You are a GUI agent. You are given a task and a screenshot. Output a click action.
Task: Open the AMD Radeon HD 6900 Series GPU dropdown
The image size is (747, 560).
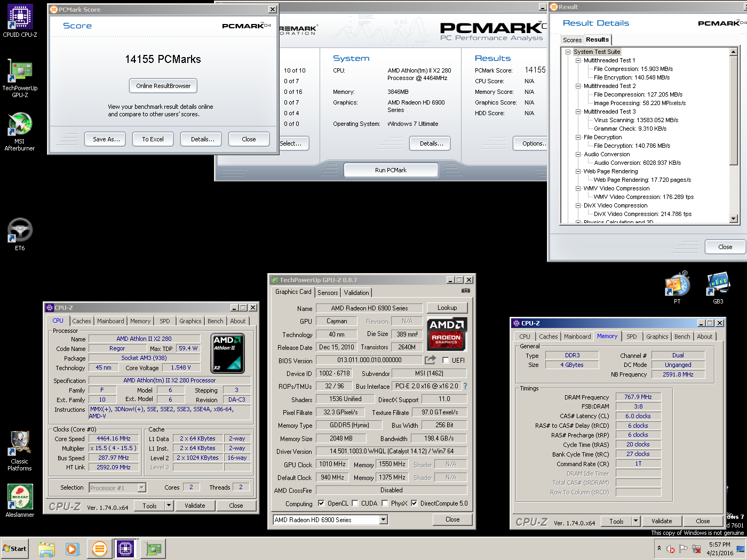pyautogui.click(x=383, y=519)
